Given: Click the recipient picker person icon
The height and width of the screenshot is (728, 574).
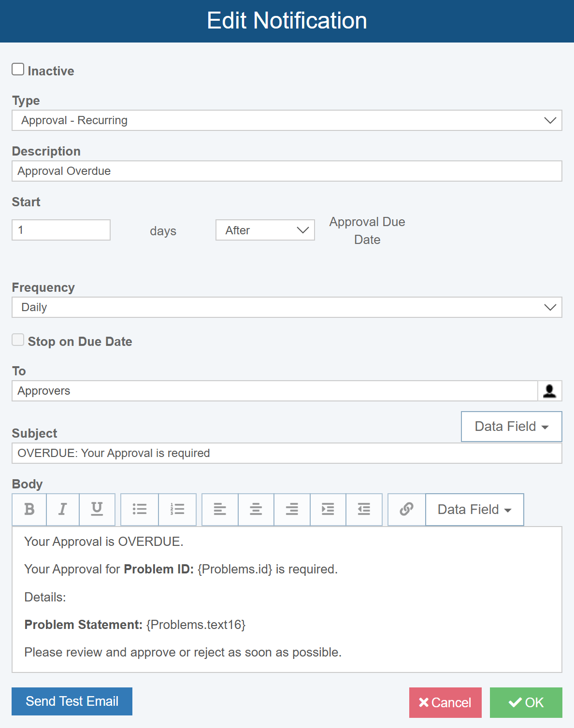Looking at the screenshot, I should 549,391.
